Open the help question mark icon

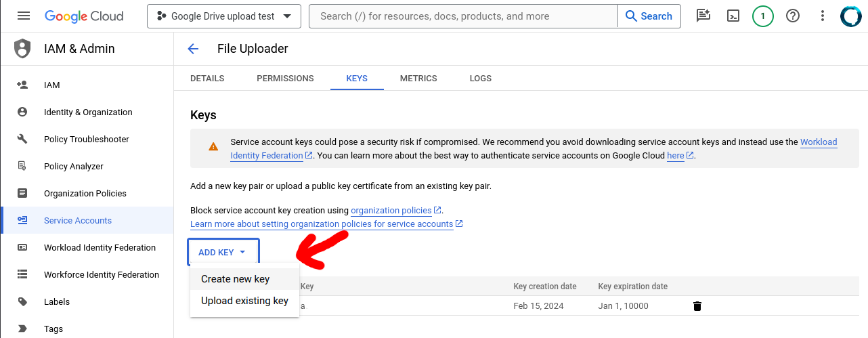pos(793,16)
